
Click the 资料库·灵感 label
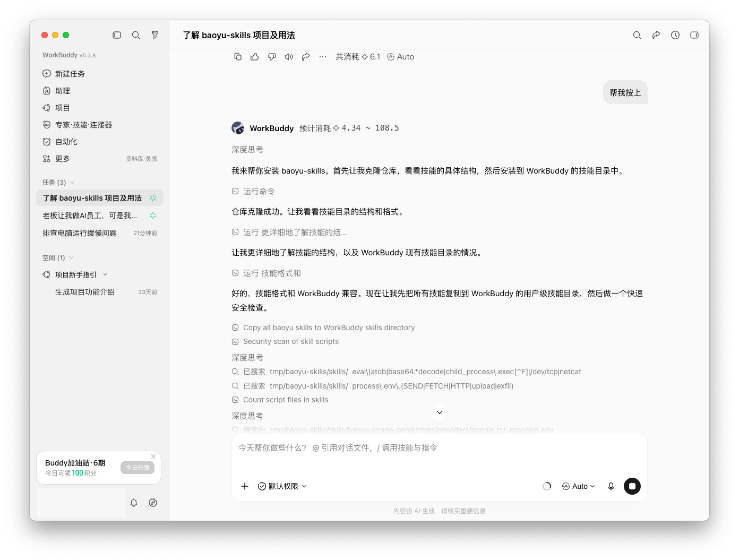coord(141,159)
